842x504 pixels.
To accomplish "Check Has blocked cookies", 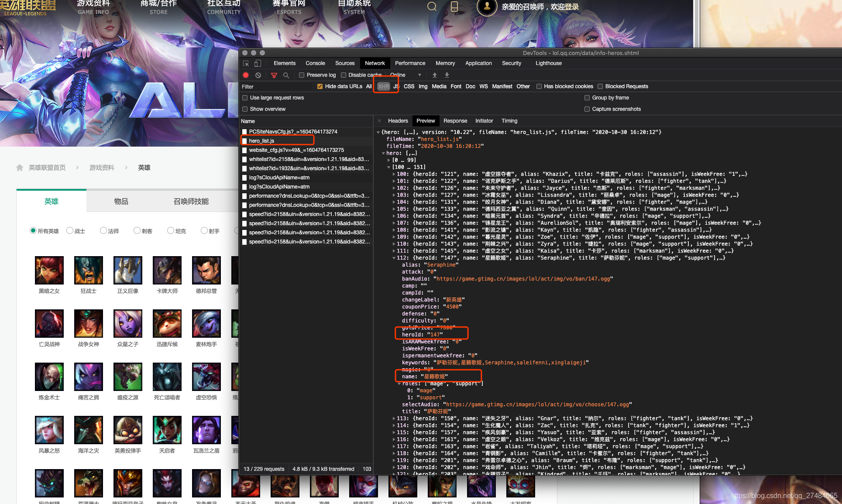I will 539,86.
